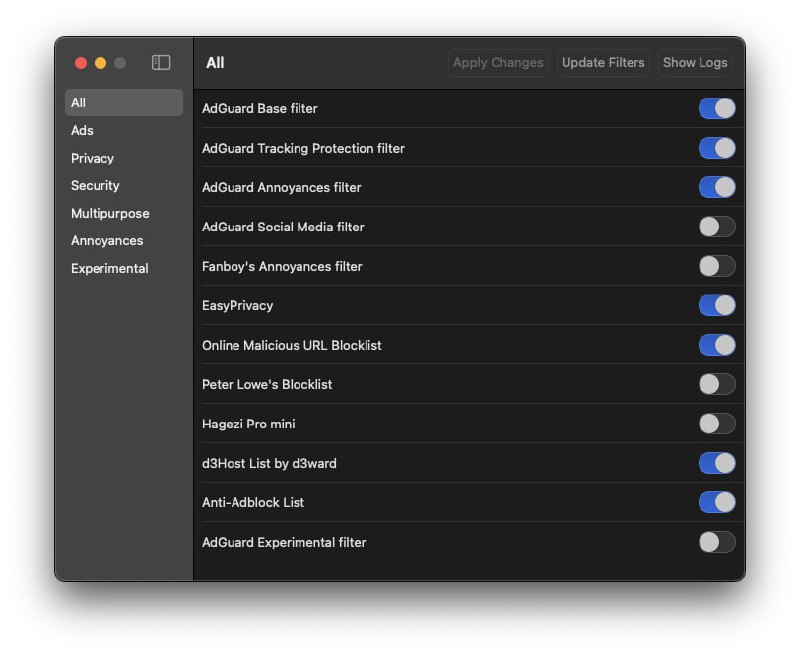
Task: Turn off AdGuard Tracking Protection filter
Action: 716,148
